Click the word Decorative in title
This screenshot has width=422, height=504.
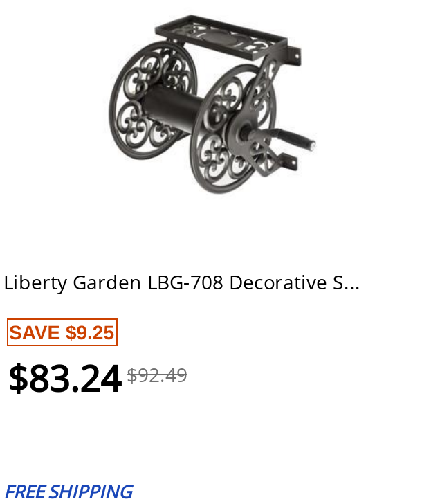pyautogui.click(x=278, y=283)
